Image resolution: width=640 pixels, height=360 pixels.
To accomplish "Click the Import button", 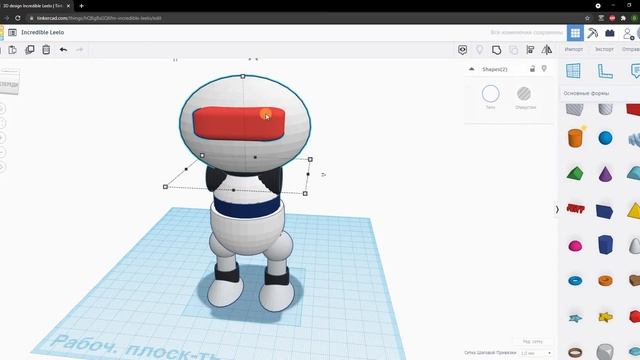I will point(573,49).
